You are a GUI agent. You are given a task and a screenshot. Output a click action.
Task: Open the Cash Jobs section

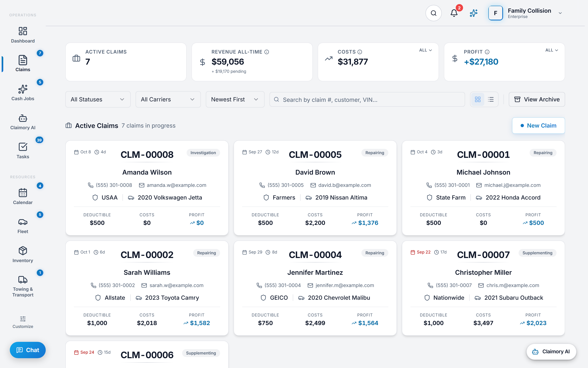[23, 92]
